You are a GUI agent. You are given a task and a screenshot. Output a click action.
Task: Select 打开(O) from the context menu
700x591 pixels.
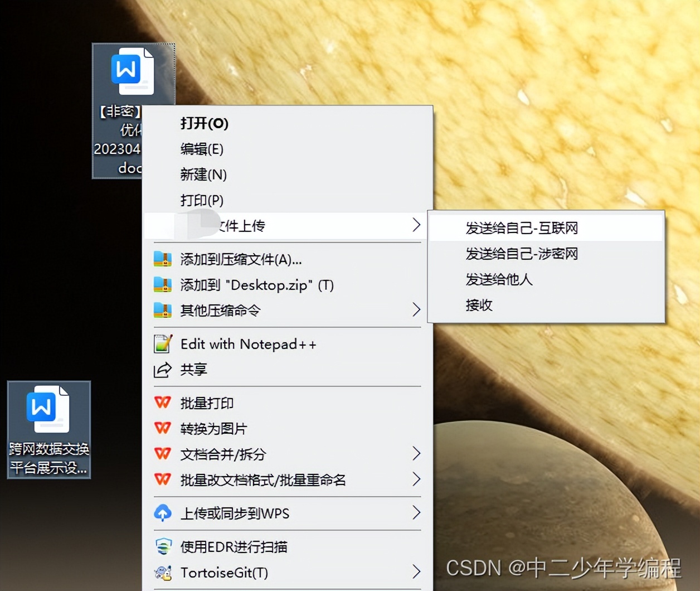pos(204,124)
